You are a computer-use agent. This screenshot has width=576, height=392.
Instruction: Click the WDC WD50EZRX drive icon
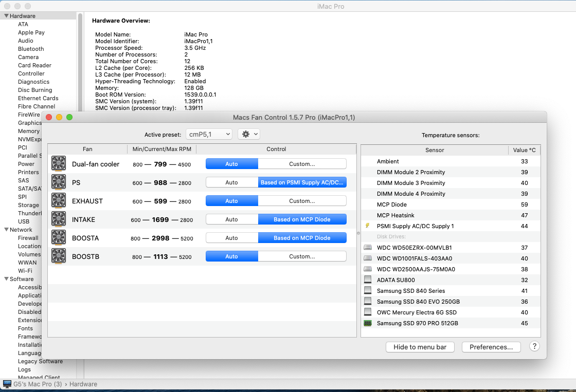367,248
